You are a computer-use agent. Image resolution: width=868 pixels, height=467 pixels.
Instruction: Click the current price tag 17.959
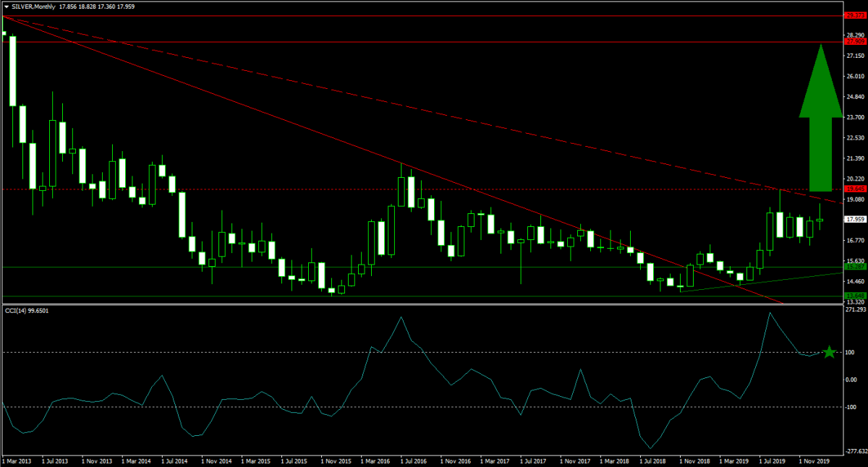tap(856, 219)
